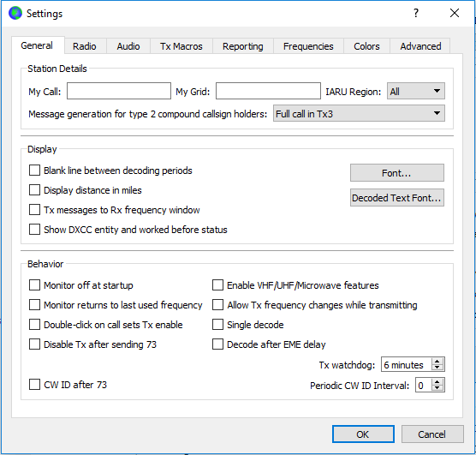Viewport: 476px width, 455px height.
Task: Select the Colors tab
Action: (x=366, y=46)
